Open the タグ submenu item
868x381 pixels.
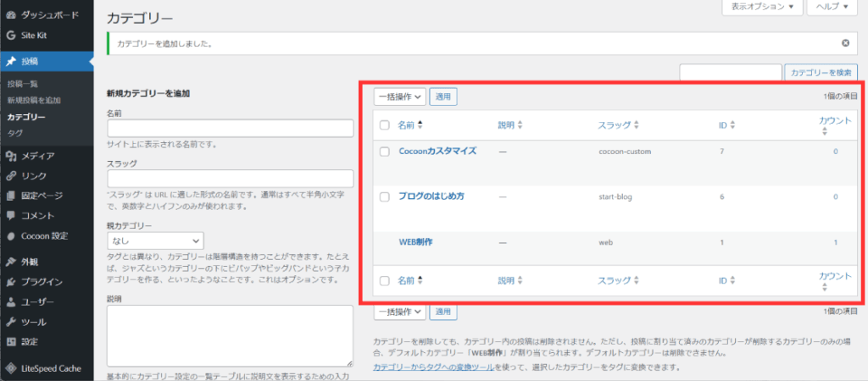click(x=15, y=133)
